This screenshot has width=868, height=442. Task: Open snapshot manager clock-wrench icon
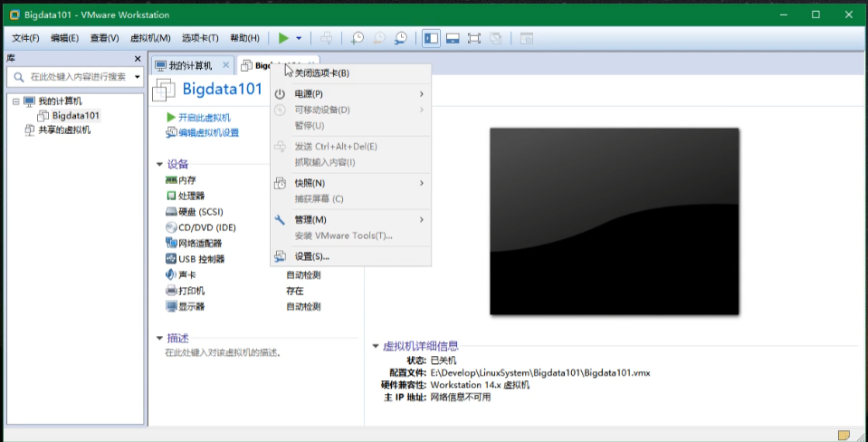click(x=400, y=38)
